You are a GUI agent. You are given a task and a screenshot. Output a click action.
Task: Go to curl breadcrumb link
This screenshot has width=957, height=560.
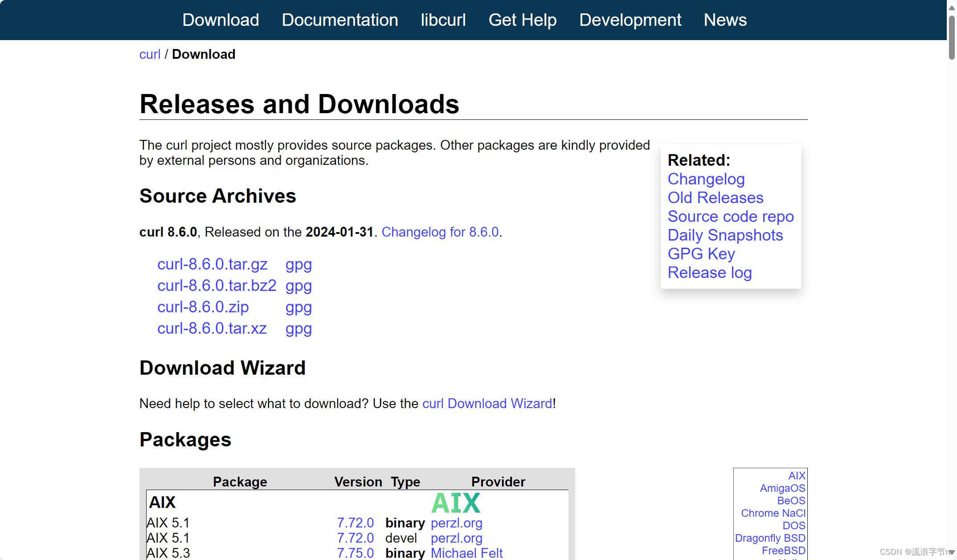coord(150,54)
